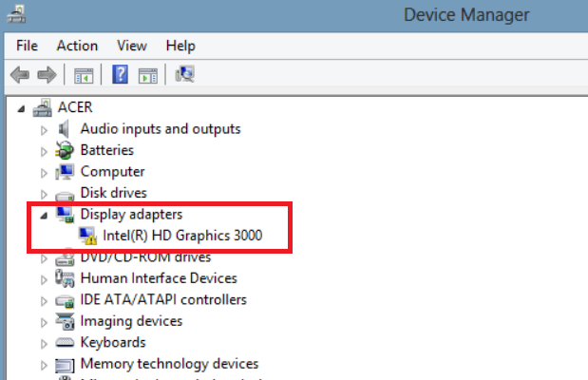Screen dimensions: 588x380
Task: Expand IDE ATA/ATAPI controllers category
Action: (x=44, y=301)
